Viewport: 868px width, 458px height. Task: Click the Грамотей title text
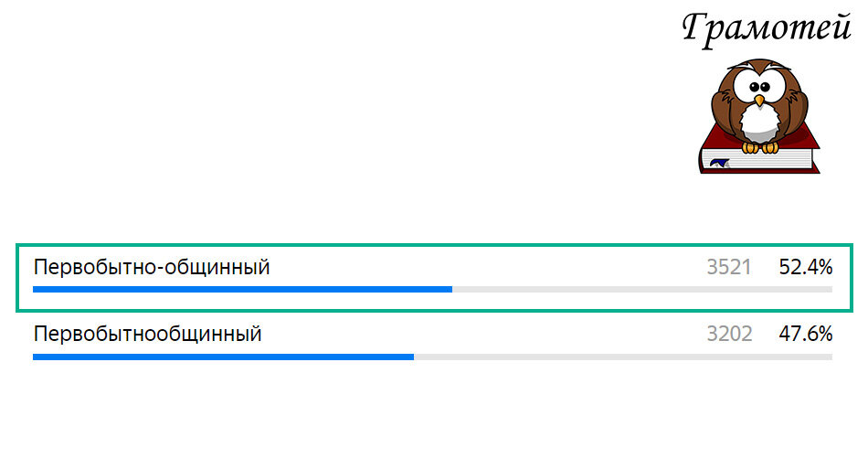click(x=767, y=29)
